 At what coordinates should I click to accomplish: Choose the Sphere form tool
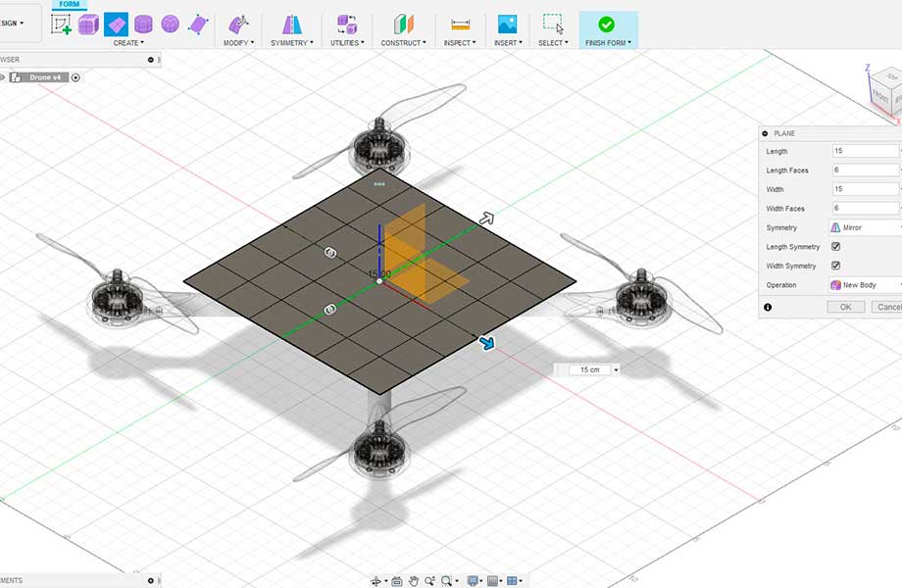pos(171,24)
